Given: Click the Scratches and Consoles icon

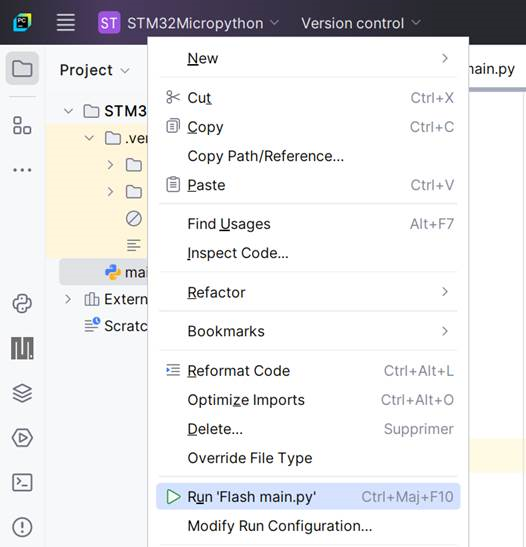Looking at the screenshot, I should coord(92,325).
